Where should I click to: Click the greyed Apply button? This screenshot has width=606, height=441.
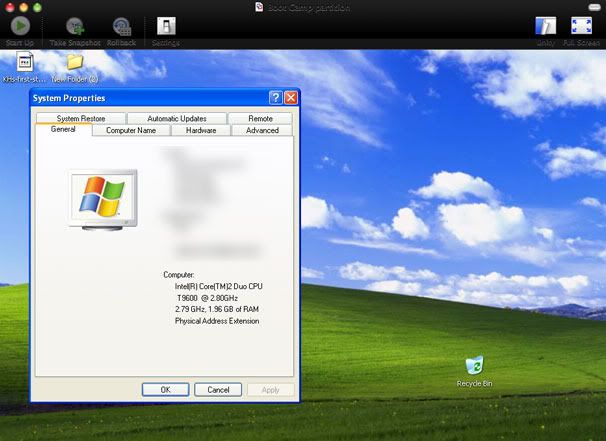point(271,390)
